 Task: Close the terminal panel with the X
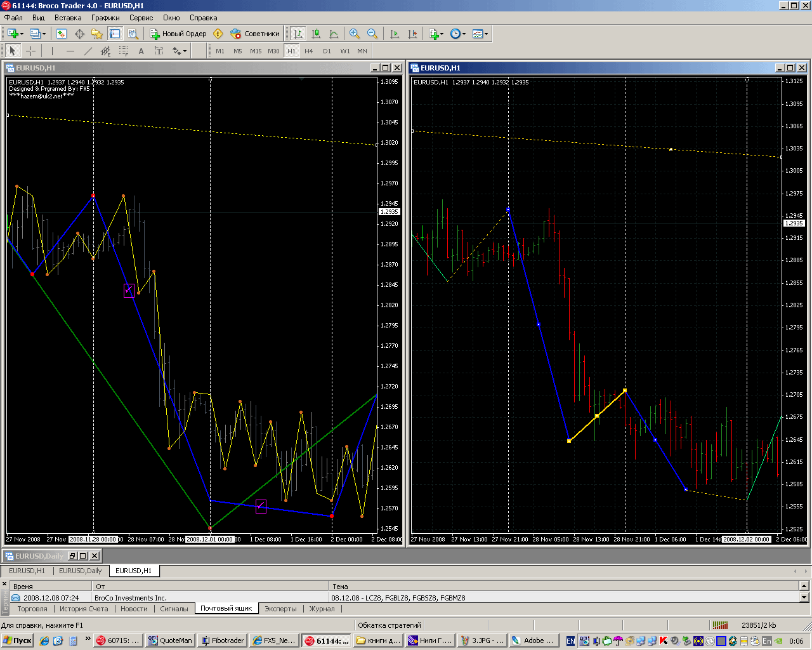click(4, 584)
